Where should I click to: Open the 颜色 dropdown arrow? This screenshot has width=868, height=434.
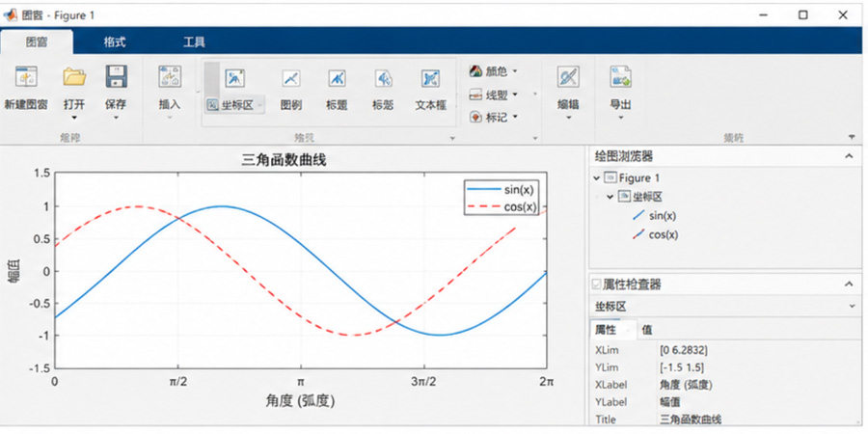[x=515, y=71]
